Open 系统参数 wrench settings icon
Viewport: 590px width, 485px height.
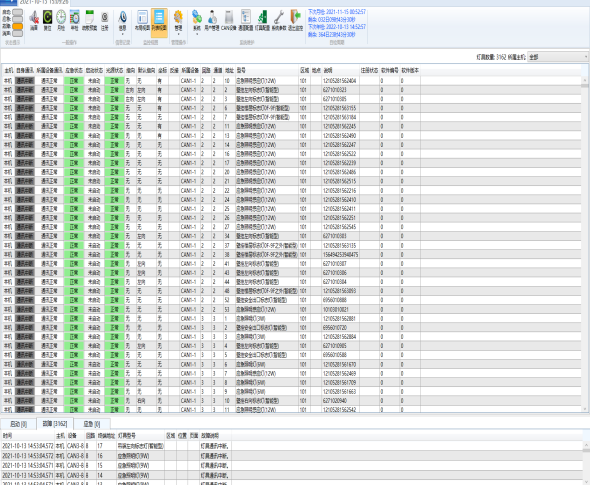pos(279,21)
